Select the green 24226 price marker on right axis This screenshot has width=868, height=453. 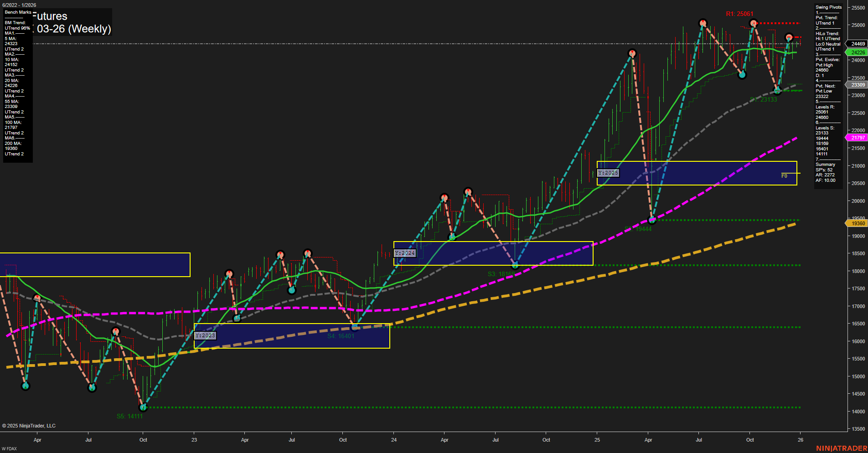856,52
